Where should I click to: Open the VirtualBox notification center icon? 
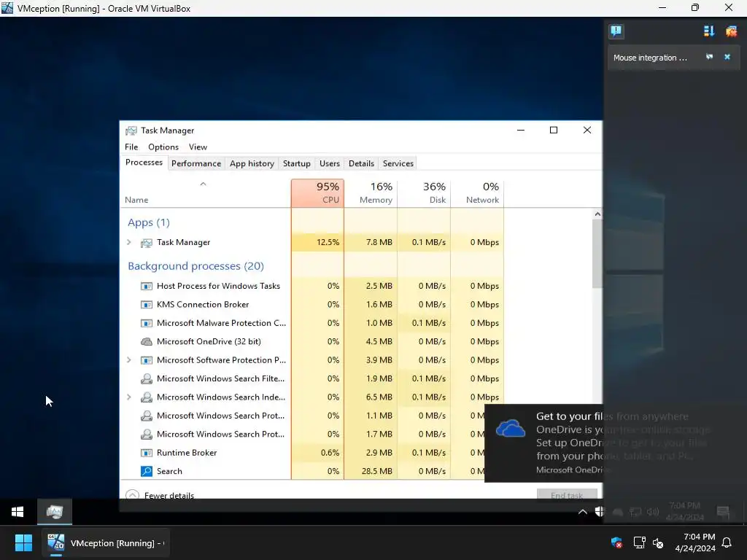click(x=616, y=31)
